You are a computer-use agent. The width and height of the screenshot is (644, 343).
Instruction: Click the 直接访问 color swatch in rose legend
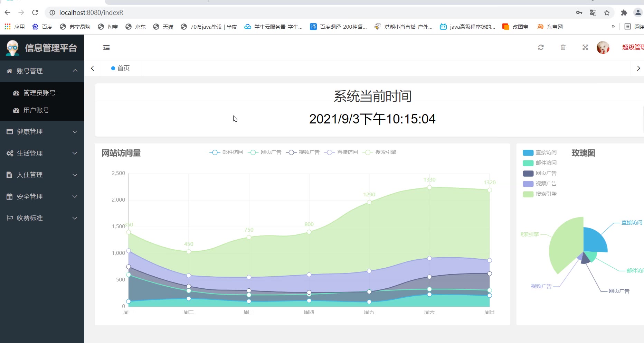(x=528, y=152)
